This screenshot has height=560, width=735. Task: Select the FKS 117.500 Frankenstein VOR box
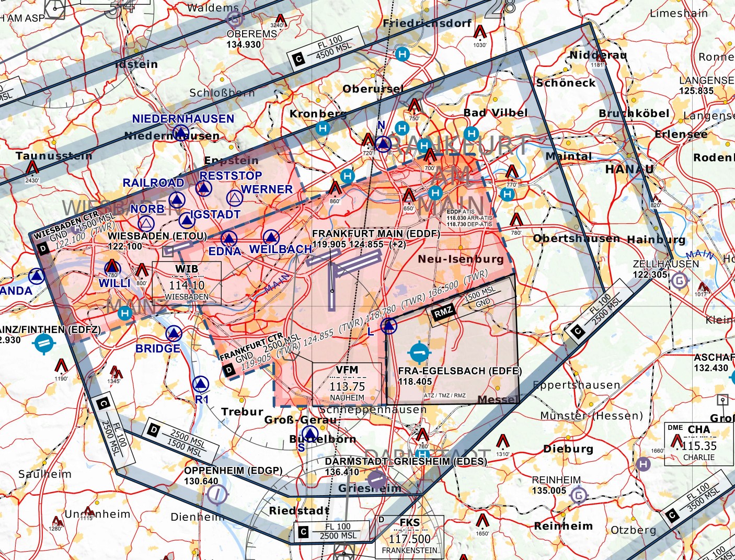(410, 536)
